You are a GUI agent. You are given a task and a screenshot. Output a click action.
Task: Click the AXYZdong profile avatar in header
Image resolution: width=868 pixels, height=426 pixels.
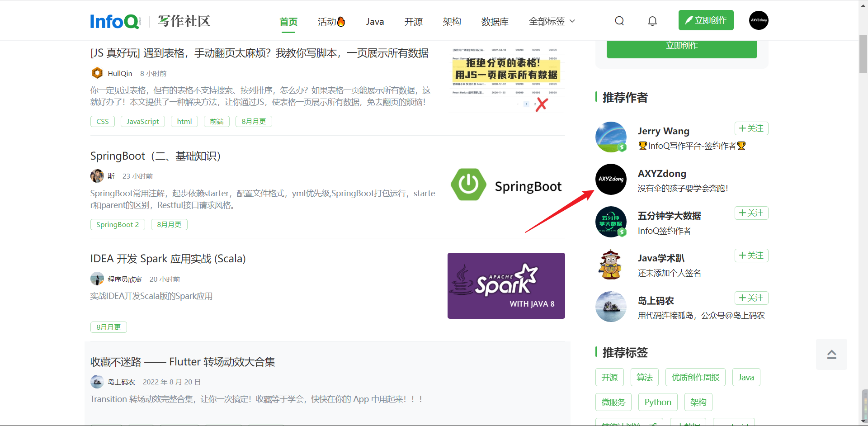pos(759,20)
